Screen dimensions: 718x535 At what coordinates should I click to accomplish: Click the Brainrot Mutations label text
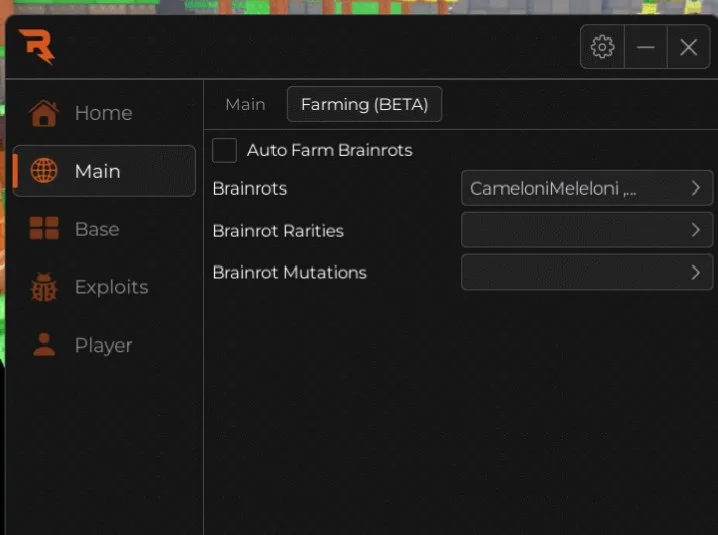pos(290,273)
